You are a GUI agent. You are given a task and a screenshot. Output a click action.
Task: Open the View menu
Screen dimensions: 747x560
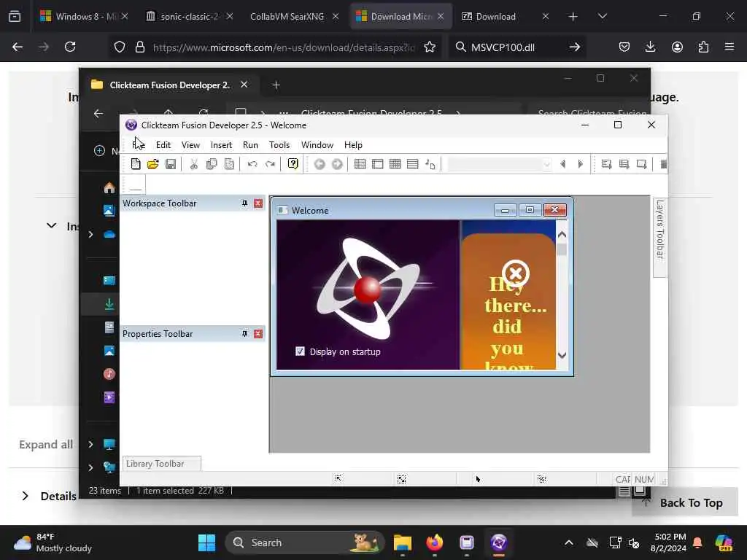[x=190, y=145]
